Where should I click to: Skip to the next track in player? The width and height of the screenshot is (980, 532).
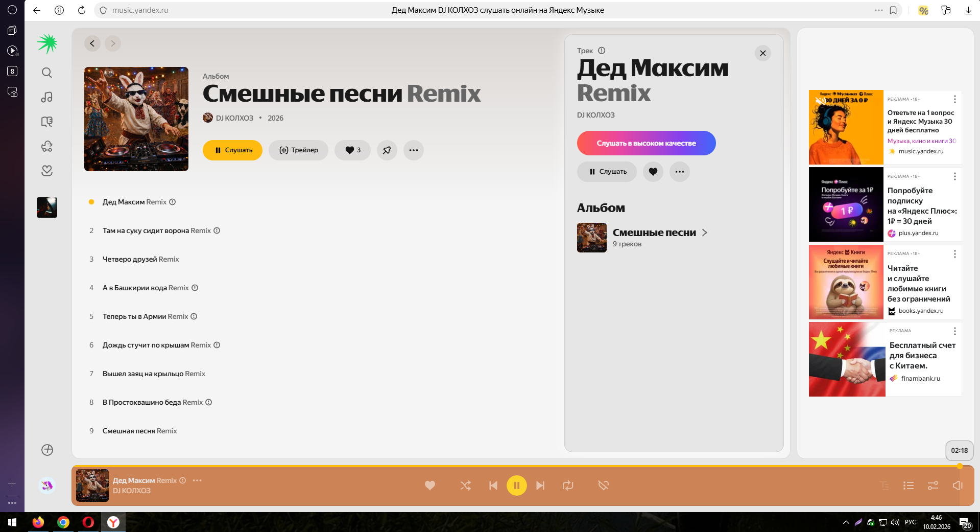(x=540, y=485)
